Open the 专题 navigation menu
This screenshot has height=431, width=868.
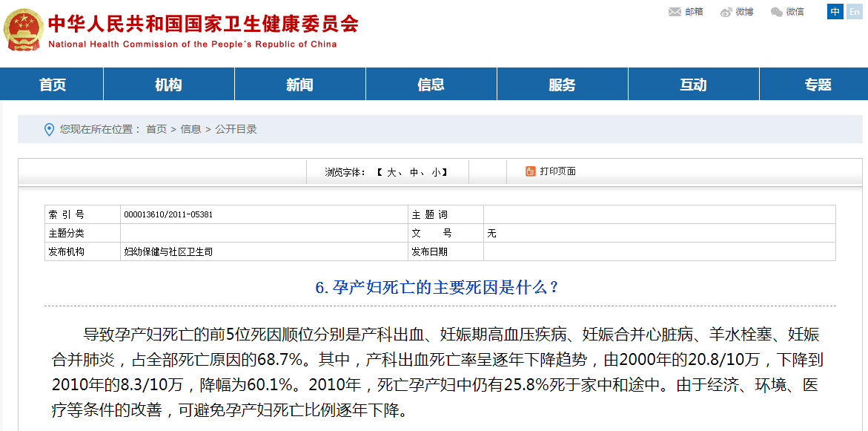pos(818,85)
